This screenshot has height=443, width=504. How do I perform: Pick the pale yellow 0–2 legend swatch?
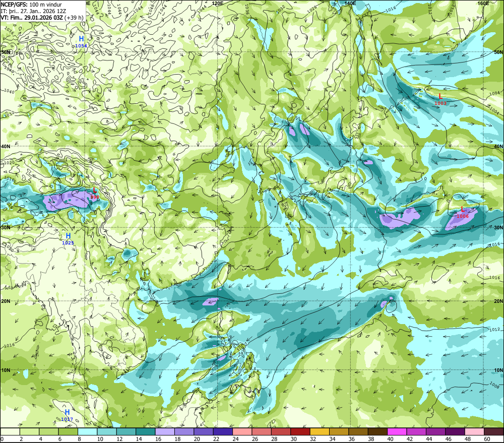click(x=10, y=431)
